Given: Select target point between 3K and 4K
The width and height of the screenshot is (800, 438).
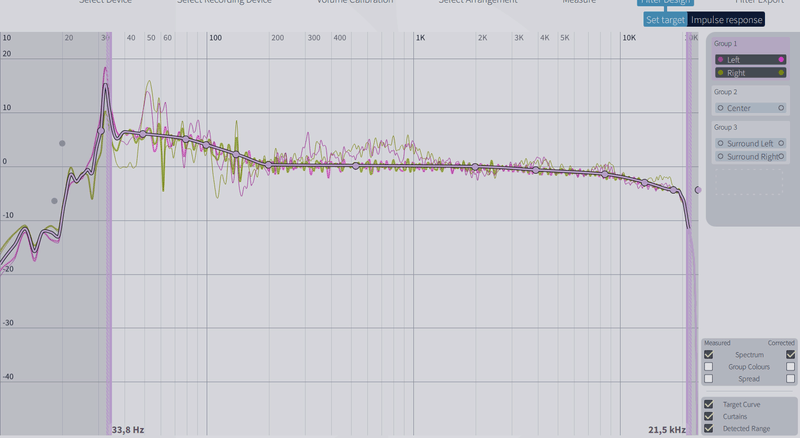Looking at the screenshot, I should [x=535, y=170].
